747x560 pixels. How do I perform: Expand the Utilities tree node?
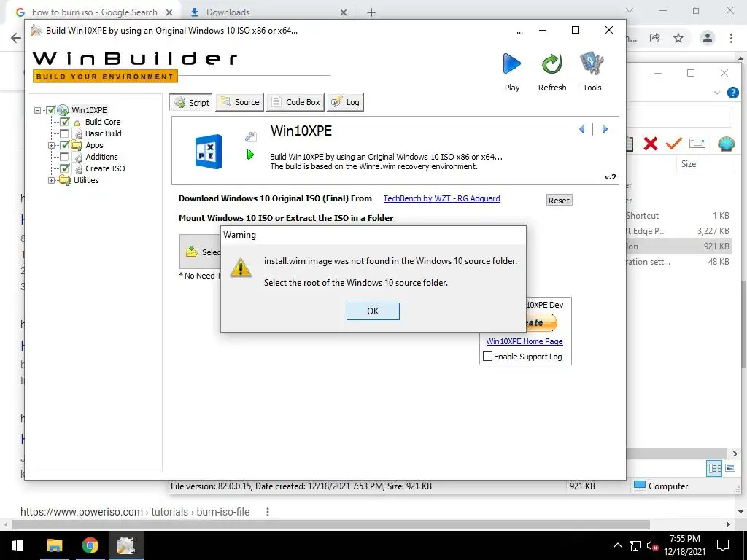52,180
